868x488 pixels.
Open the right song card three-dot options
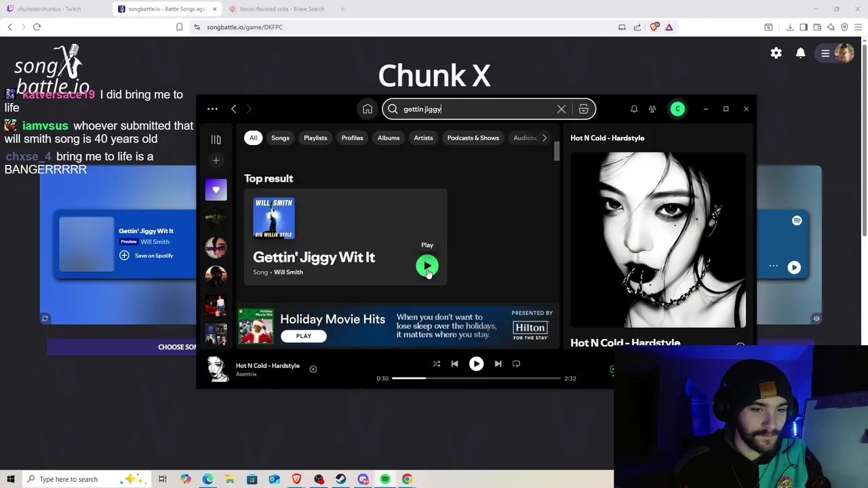click(x=773, y=266)
